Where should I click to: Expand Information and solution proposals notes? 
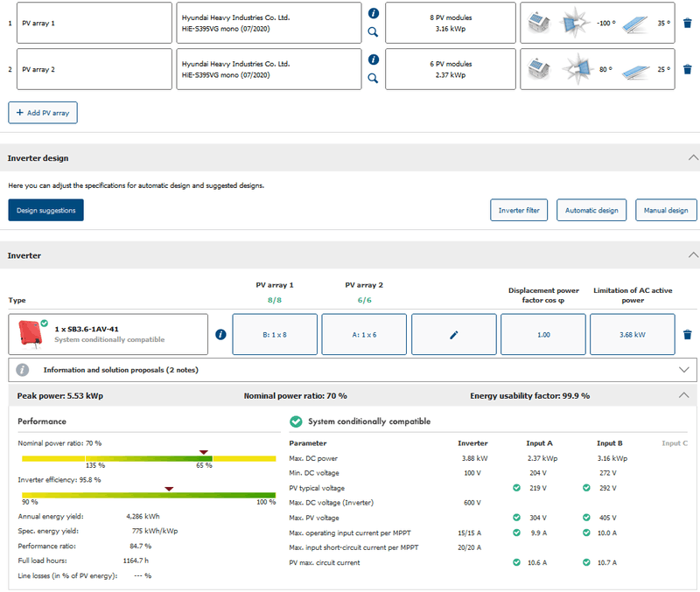click(684, 370)
